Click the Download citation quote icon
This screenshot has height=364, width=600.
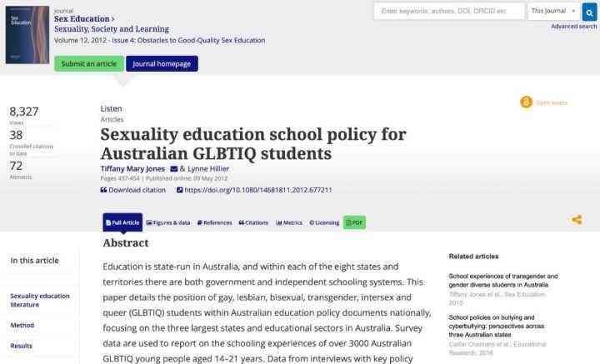tap(103, 190)
